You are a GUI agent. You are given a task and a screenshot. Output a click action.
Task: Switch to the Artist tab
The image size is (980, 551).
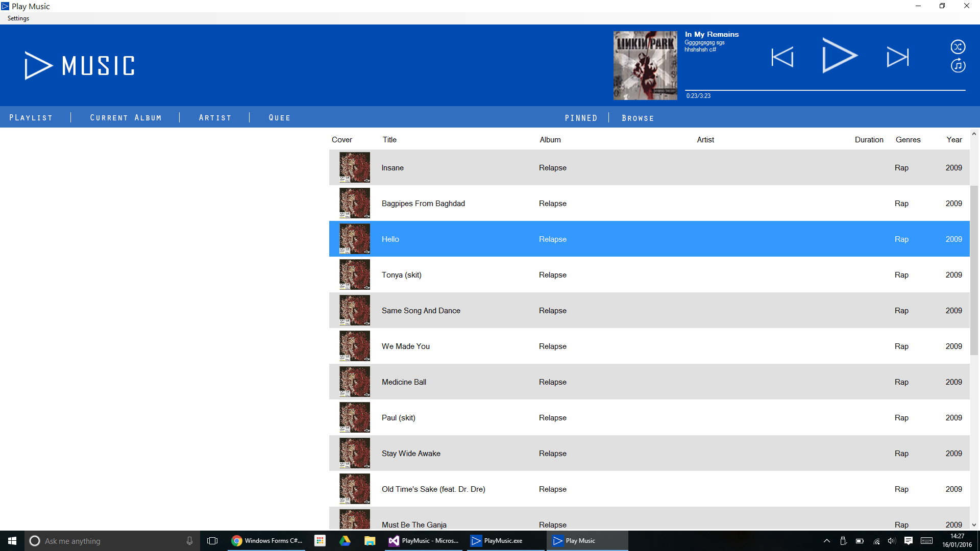pyautogui.click(x=215, y=118)
